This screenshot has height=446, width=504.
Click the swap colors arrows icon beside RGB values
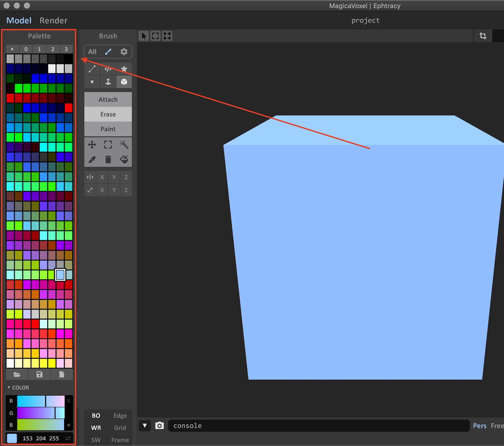[x=68, y=438]
